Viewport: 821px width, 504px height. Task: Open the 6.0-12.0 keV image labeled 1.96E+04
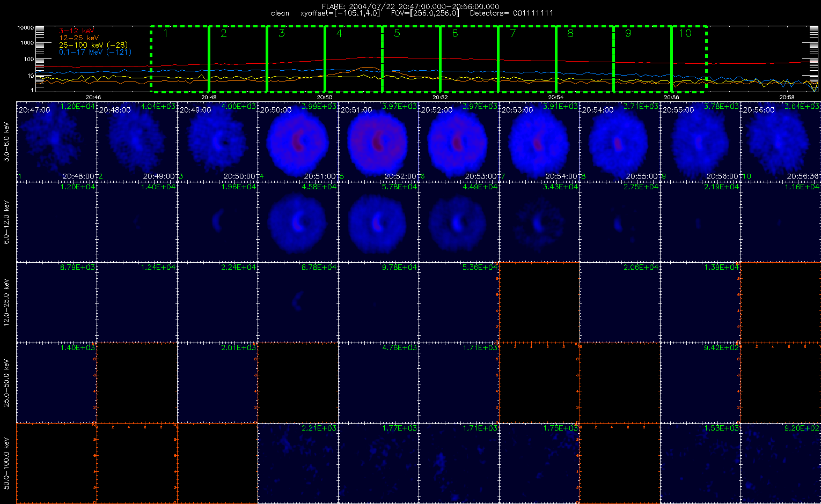click(x=218, y=221)
